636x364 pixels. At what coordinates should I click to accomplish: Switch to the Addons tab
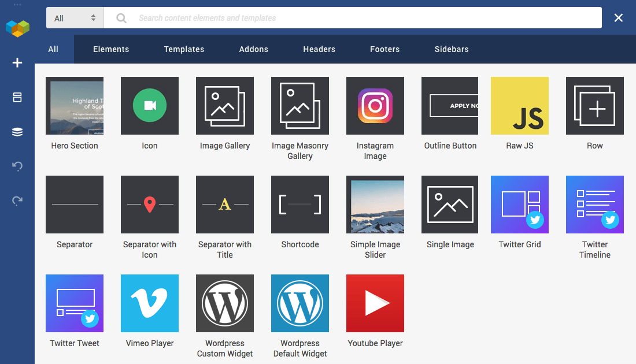[x=253, y=49]
